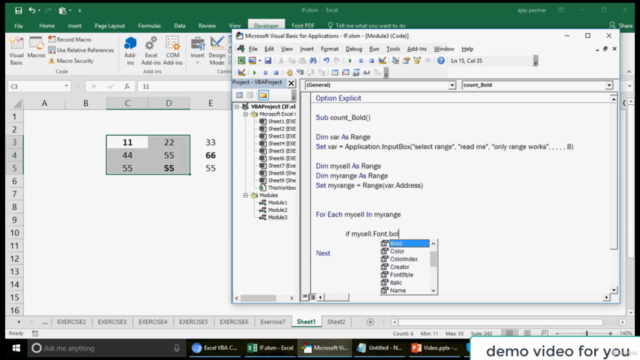Click View Code icon in the Project panel

239,95
